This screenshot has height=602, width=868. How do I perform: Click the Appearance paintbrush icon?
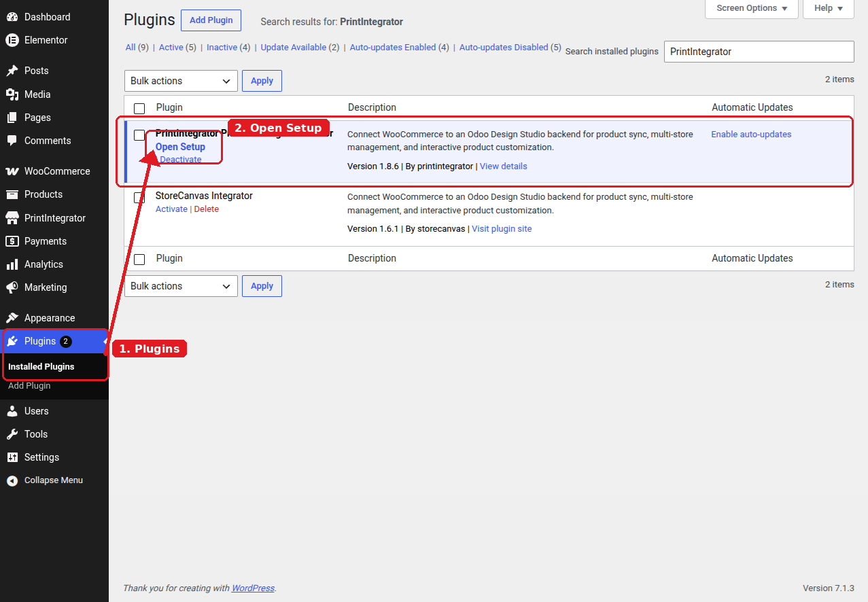pyautogui.click(x=12, y=318)
